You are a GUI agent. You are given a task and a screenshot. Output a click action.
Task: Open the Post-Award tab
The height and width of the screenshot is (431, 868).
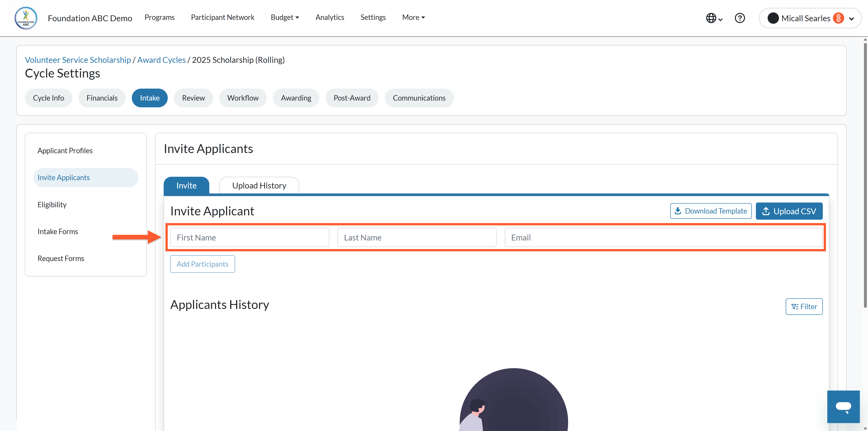point(352,98)
